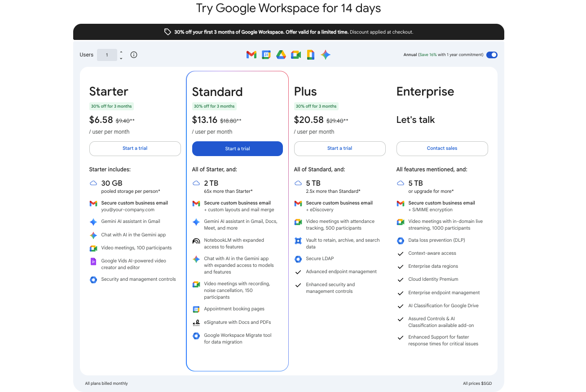Start a trial for Standard plan
The image size is (586, 392).
coord(238,148)
